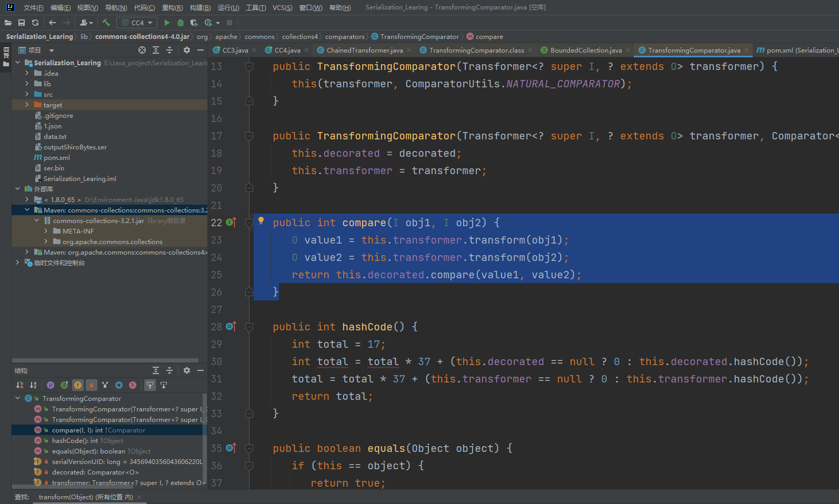Click the project tree horizontal scrollbar

pos(105,360)
